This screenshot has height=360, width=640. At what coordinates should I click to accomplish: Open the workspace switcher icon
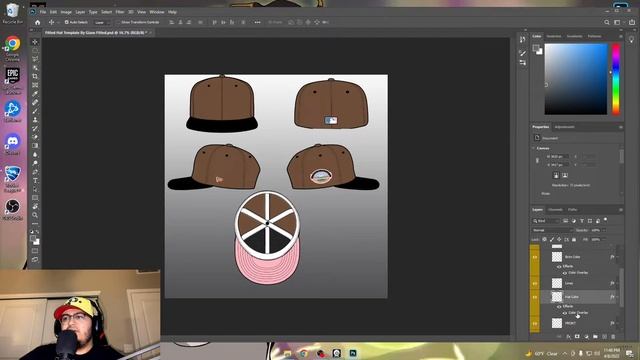[617, 22]
